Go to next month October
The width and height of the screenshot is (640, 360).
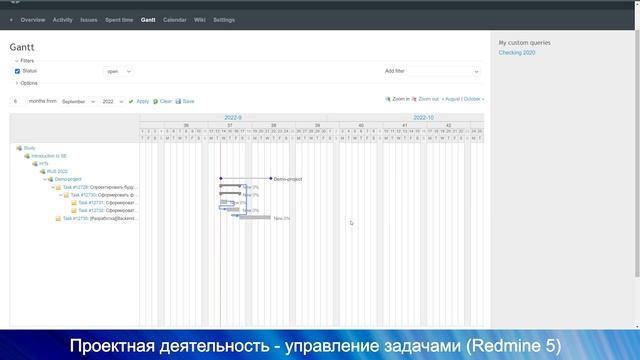473,99
